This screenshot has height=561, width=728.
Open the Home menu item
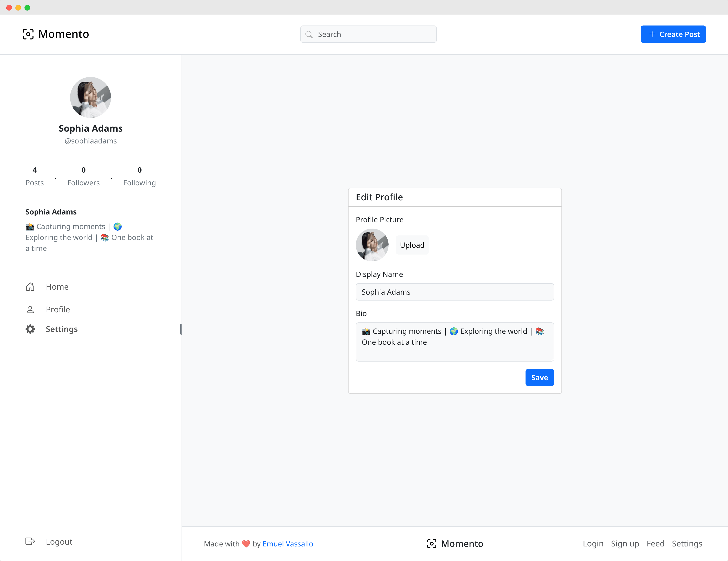coord(57,287)
